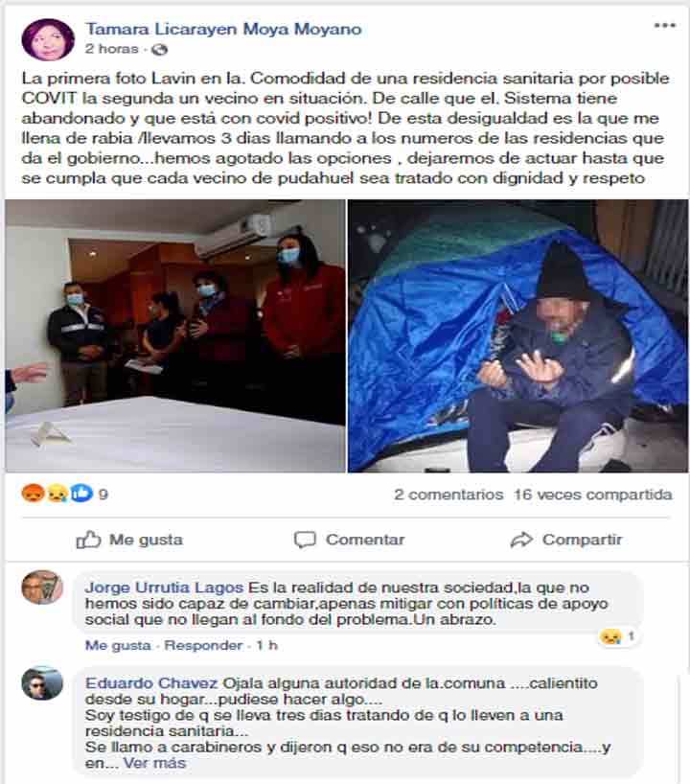The width and height of the screenshot is (690, 784).
Task: Click the Me gusta thumbs-up button
Action: 129,540
